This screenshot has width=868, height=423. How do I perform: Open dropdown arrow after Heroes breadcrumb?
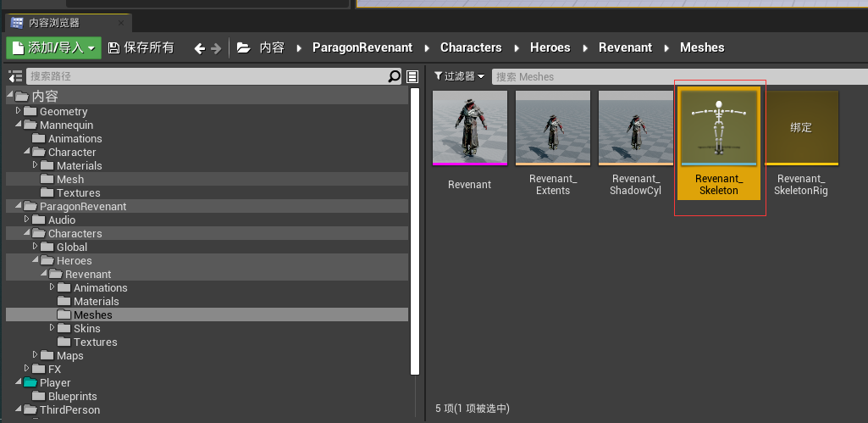[x=584, y=48]
